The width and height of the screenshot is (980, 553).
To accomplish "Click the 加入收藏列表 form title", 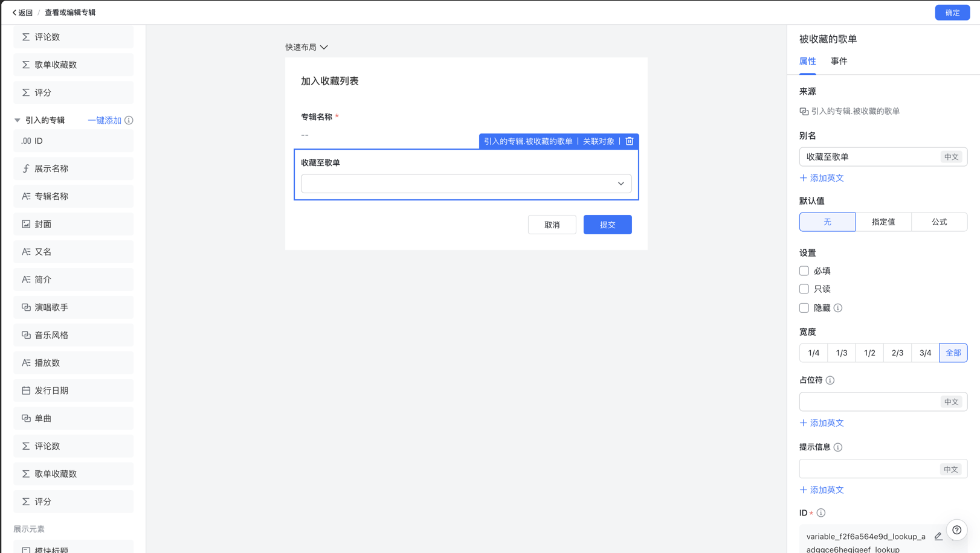I will [330, 81].
